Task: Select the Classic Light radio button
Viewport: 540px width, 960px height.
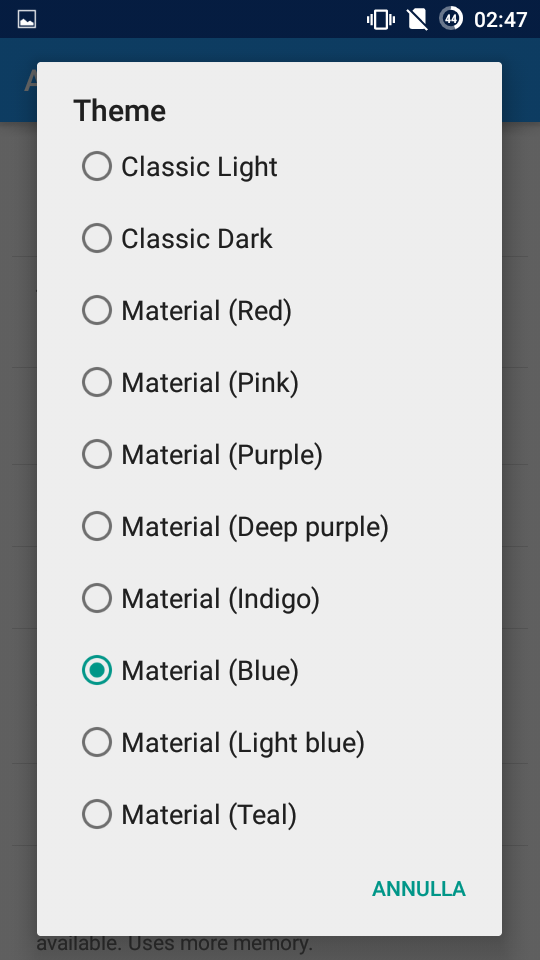Action: (97, 167)
